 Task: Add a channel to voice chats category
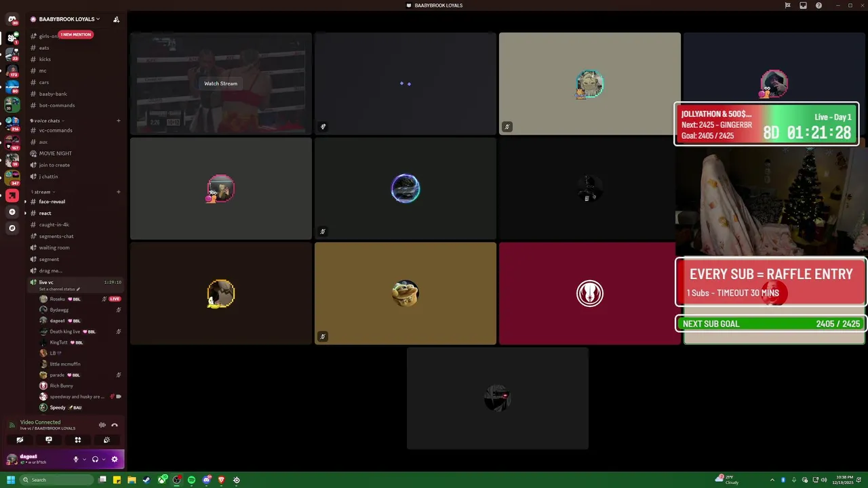point(118,121)
